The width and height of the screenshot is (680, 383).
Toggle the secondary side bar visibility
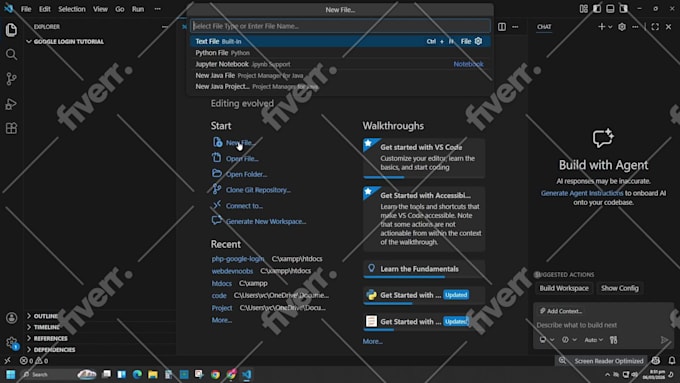click(x=624, y=9)
